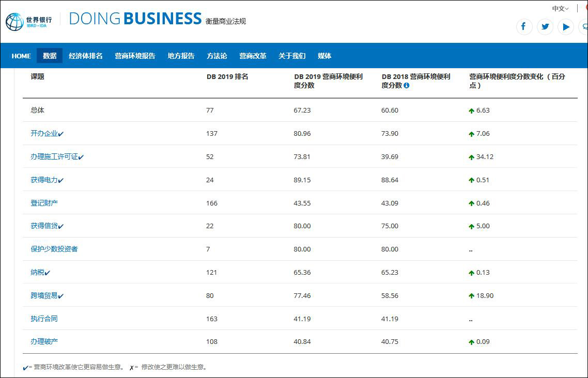This screenshot has height=378, width=588.
Task: Open the YouTube play icon
Action: point(566,26)
